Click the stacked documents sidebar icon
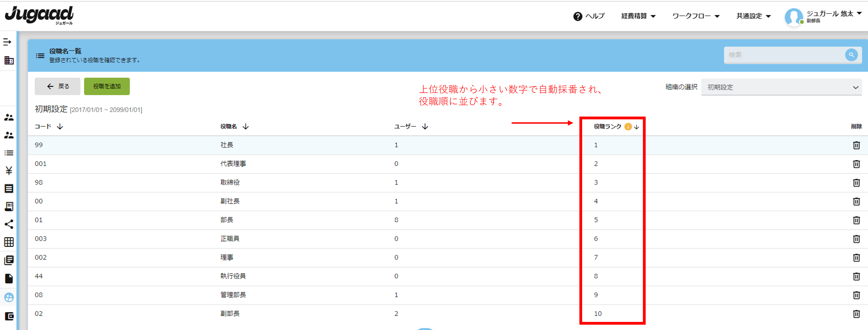The image size is (868, 330). click(x=9, y=260)
